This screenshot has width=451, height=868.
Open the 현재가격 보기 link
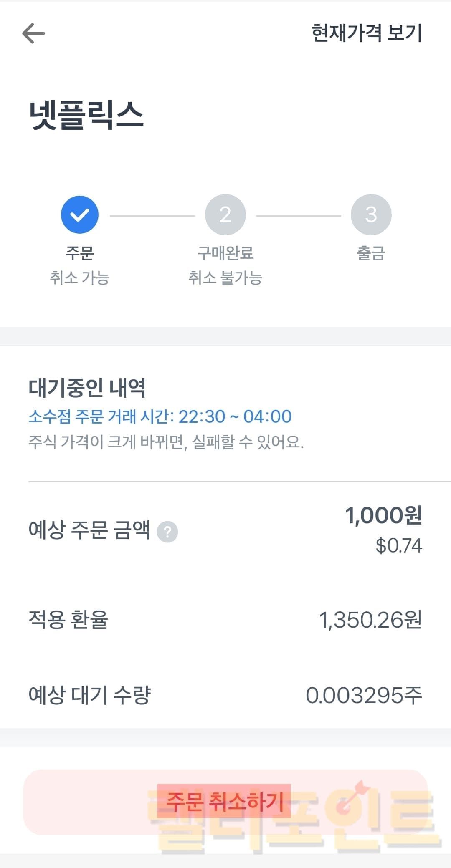[367, 33]
